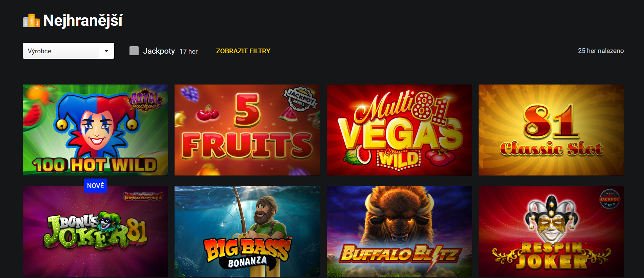The width and height of the screenshot is (644, 278).
Task: Click the Nejhranější section heading
Action: tap(83, 21)
